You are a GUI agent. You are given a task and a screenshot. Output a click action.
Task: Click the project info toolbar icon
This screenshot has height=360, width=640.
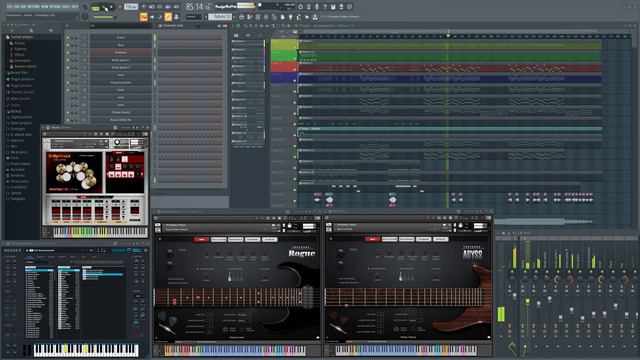(350, 7)
